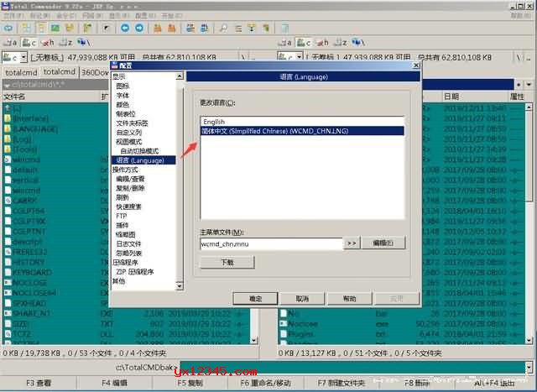Image resolution: width=537 pixels, height=392 pixels.
Task: Select 简体中文 (Simplified Chinese) language entry
Action: (x=302, y=131)
